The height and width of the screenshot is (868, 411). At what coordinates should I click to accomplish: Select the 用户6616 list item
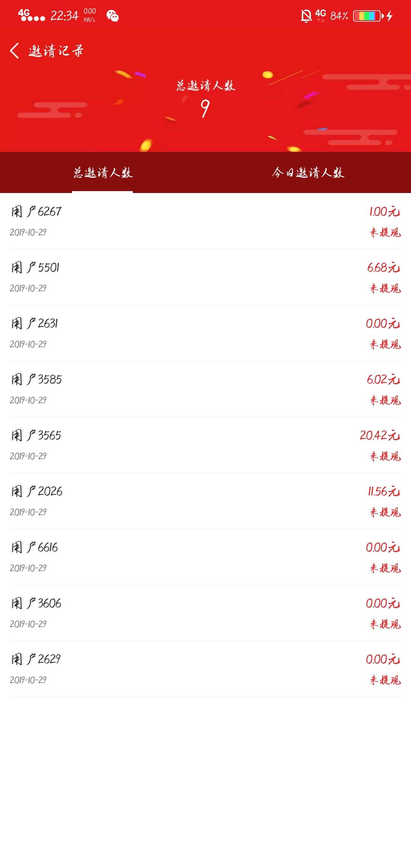pyautogui.click(x=205, y=557)
